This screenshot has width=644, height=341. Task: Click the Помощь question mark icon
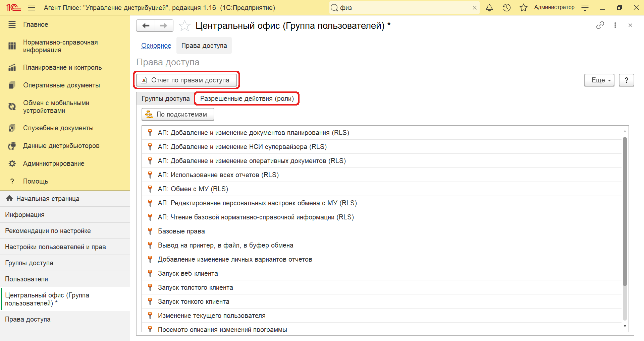12,181
